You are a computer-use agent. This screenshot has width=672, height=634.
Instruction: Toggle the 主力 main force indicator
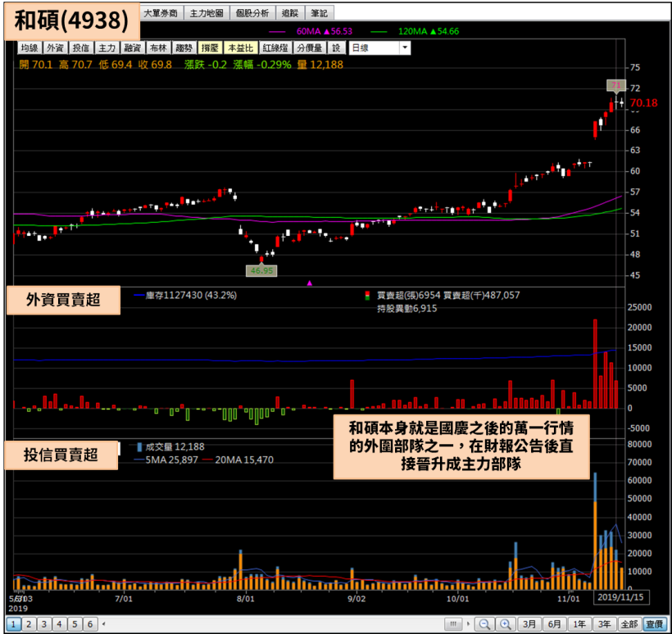pyautogui.click(x=107, y=48)
